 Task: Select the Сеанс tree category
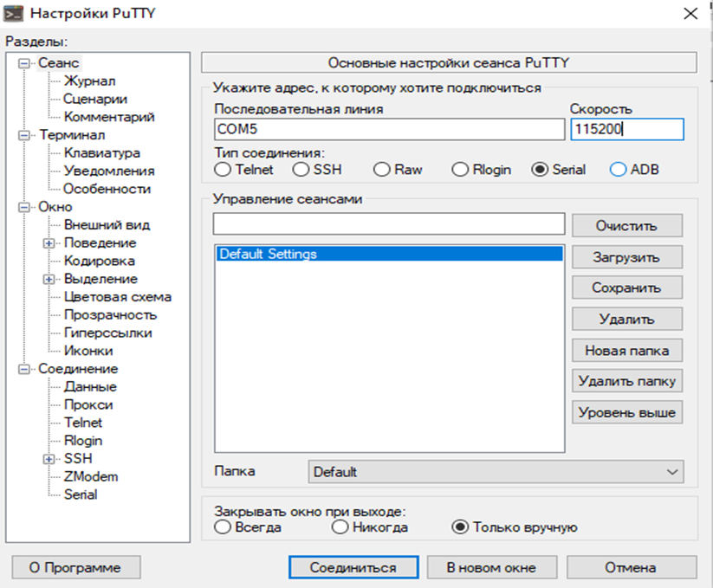(59, 63)
